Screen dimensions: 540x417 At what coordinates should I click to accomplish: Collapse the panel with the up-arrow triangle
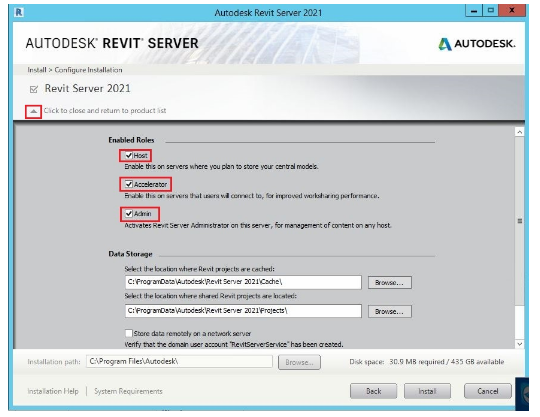pyautogui.click(x=33, y=111)
